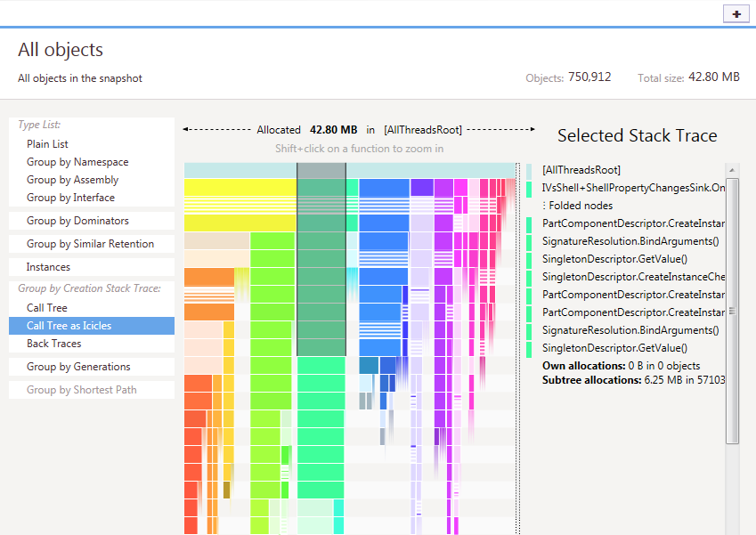Open the Call Tree view
756x535 pixels.
(47, 308)
